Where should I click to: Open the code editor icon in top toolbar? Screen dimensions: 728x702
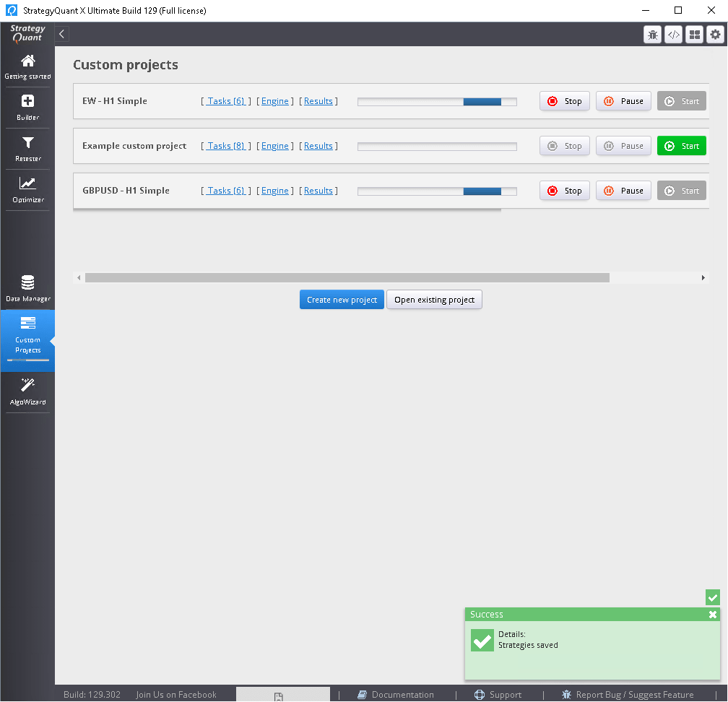pos(673,35)
